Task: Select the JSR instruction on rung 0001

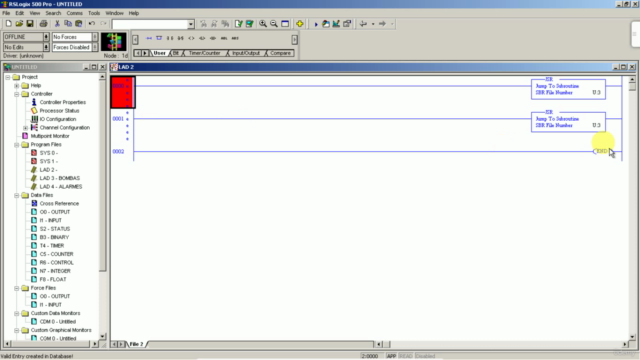Action: click(568, 122)
